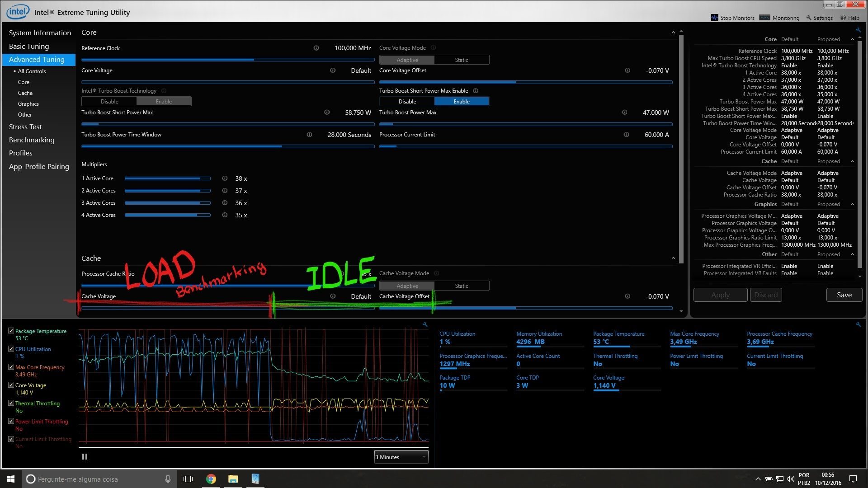868x488 pixels.
Task: Collapse Graphics group in proposed settings panel
Action: (x=852, y=204)
